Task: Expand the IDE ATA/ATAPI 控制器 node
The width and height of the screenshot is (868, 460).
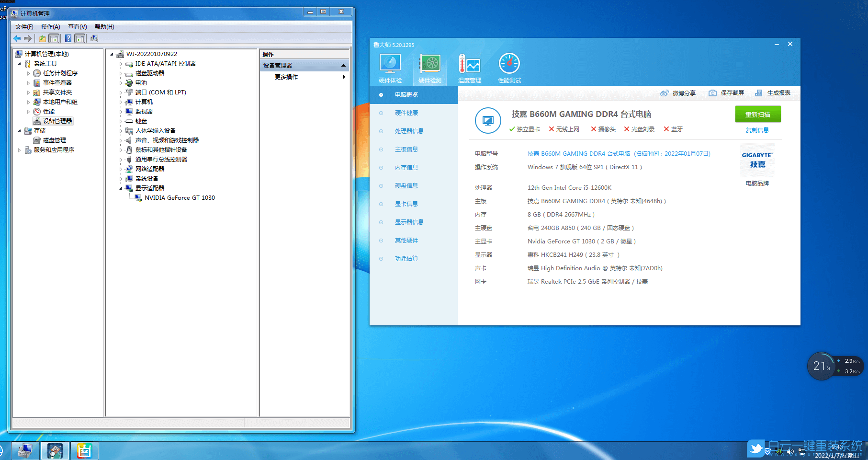Action: click(x=121, y=63)
